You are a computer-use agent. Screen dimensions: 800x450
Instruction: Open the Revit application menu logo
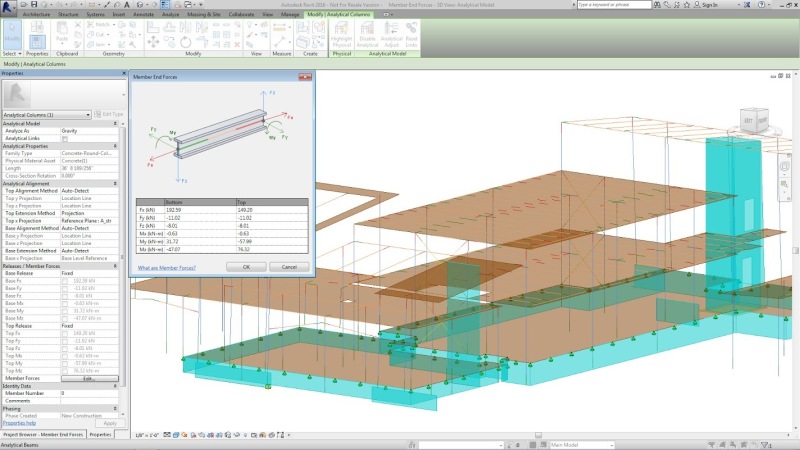click(8, 6)
